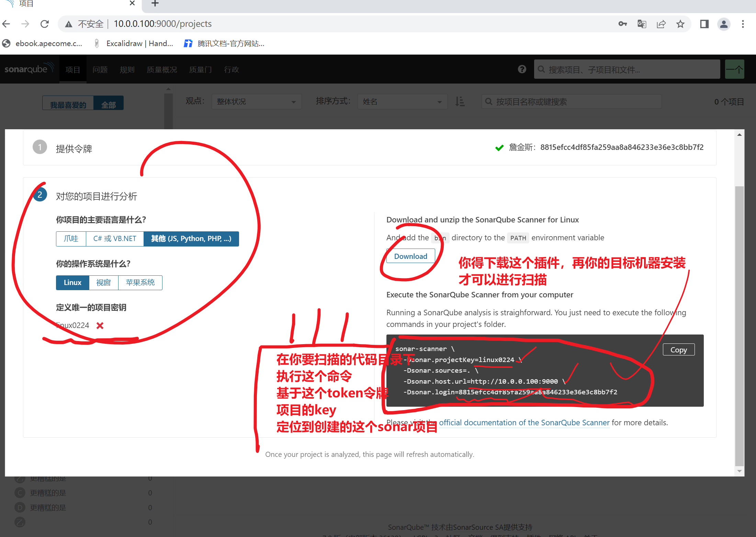Delete project key linux0224 with red X
Viewport: 756px width, 537px height.
(x=100, y=325)
